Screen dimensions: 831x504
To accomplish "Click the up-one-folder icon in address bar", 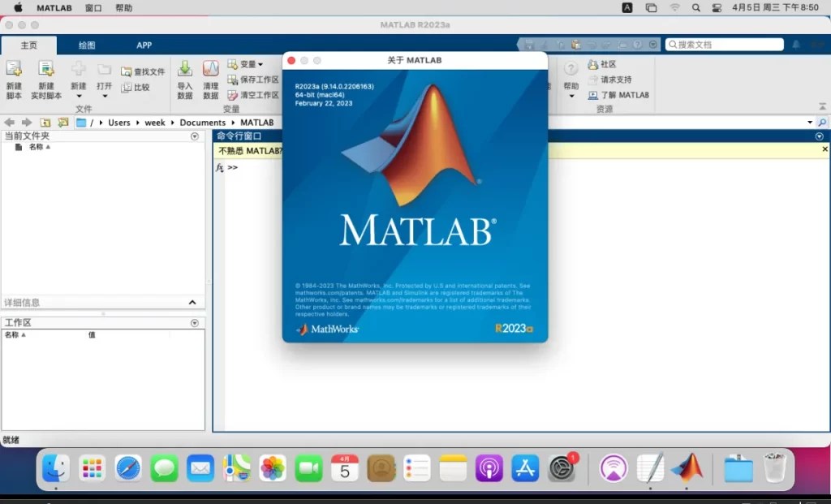I will [45, 123].
